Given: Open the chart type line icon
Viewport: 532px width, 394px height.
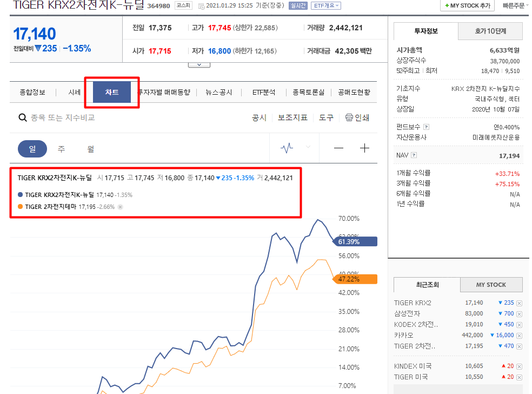Looking at the screenshot, I should pyautogui.click(x=287, y=148).
